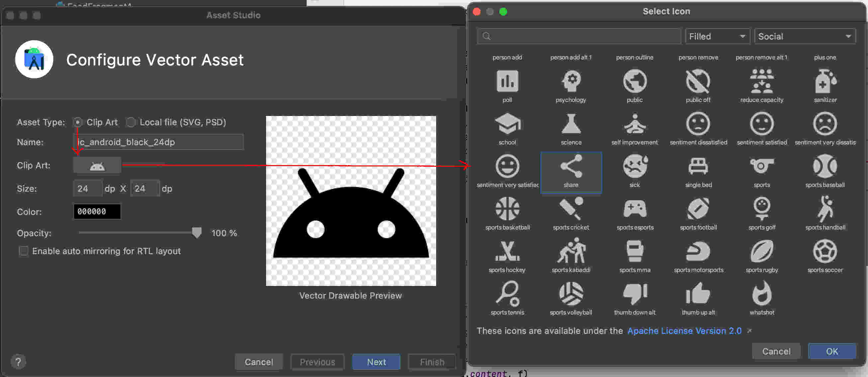Click Previous in Asset Studio
This screenshot has height=377, width=868.
(x=317, y=362)
